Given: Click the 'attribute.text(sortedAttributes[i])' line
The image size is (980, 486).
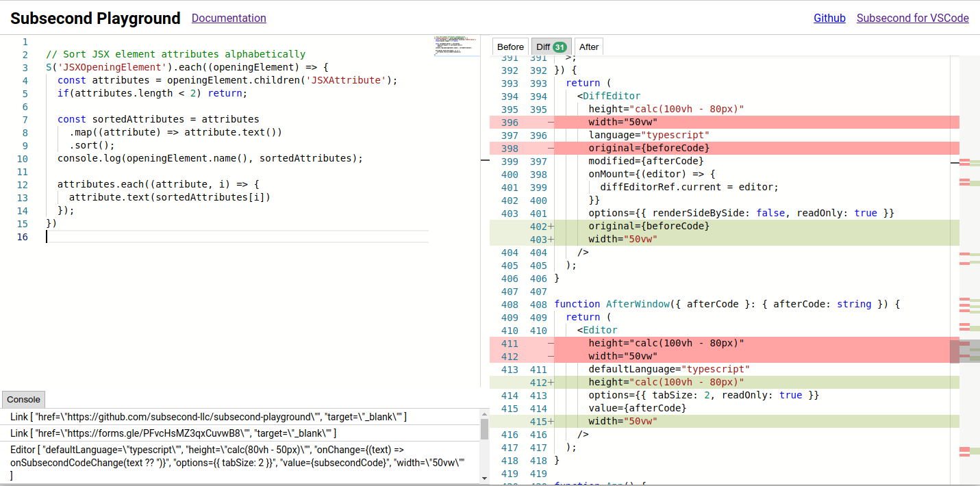Looking at the screenshot, I should pyautogui.click(x=170, y=198).
